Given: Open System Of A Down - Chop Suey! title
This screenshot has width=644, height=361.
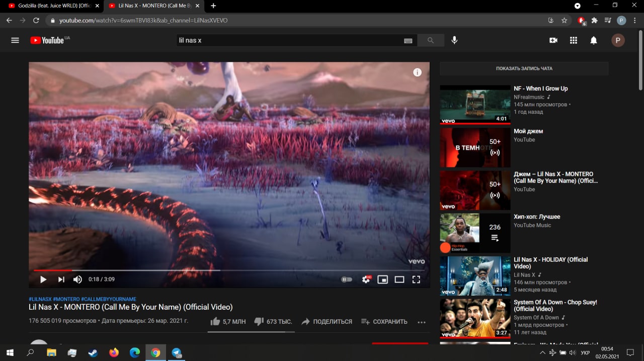Looking at the screenshot, I should click(x=555, y=306).
